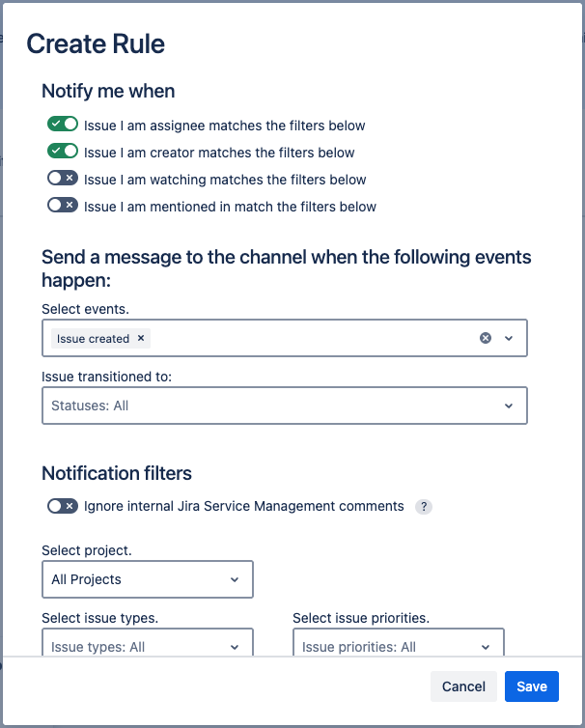The image size is (585, 728).
Task: Remove the Issue created event tag
Action: click(x=141, y=338)
